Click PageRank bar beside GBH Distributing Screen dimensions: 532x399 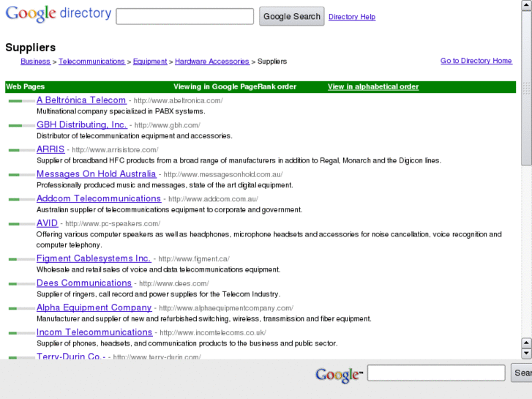coord(22,126)
